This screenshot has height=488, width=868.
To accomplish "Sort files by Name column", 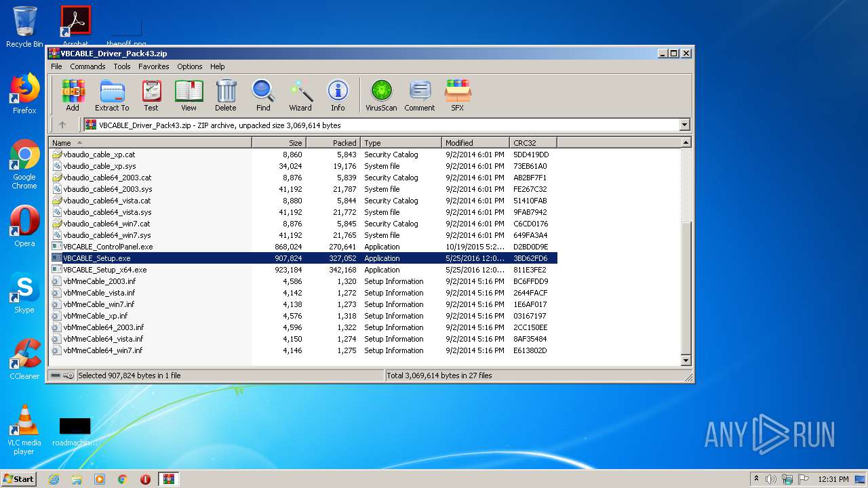I will point(151,142).
